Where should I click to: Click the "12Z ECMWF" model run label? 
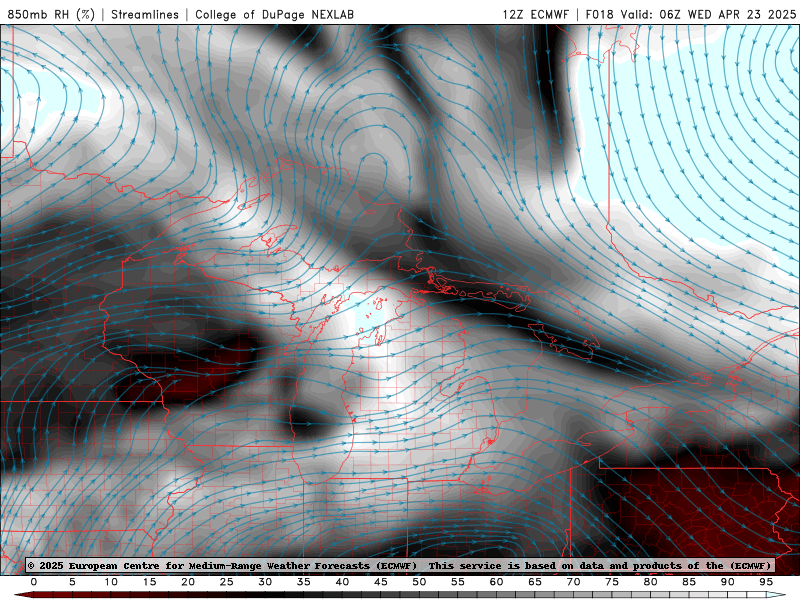(x=536, y=14)
